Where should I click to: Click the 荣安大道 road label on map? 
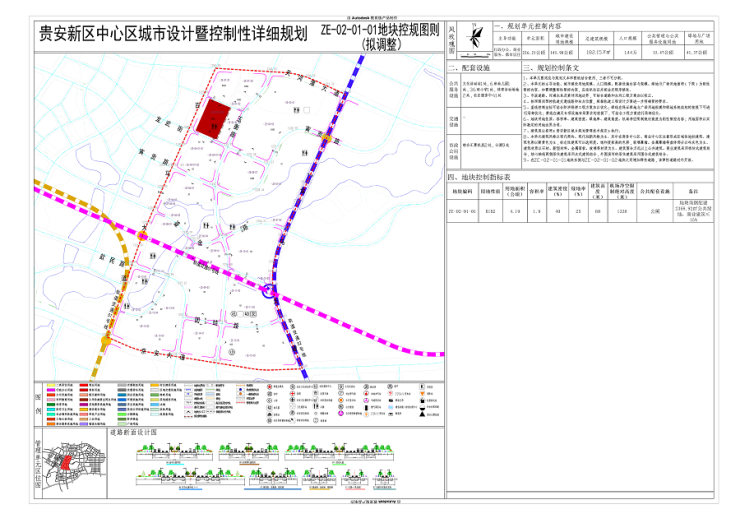click(x=163, y=354)
